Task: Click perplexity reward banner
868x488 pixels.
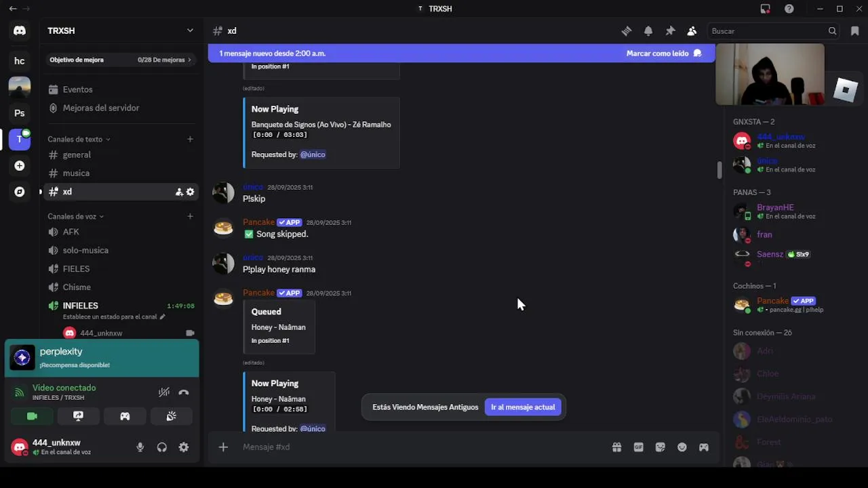Action: coord(102,358)
